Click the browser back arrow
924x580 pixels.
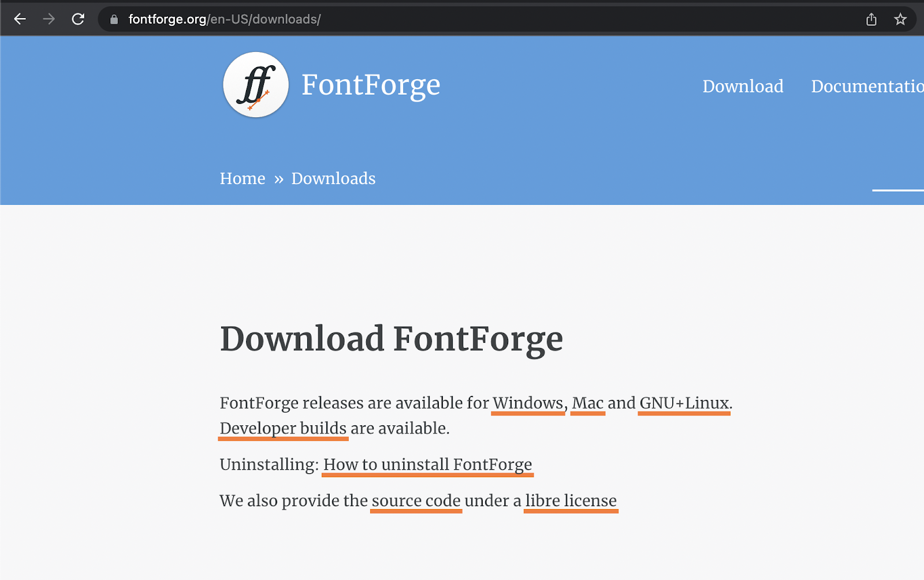coord(20,18)
